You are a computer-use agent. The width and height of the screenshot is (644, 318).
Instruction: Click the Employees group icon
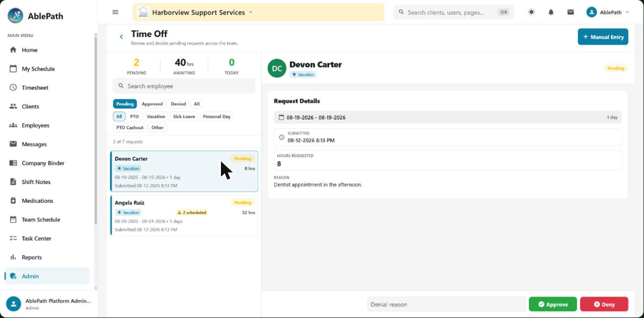point(13,125)
